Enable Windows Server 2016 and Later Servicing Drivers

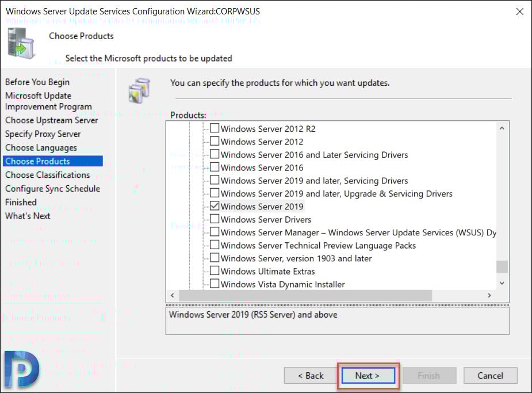[214, 154]
